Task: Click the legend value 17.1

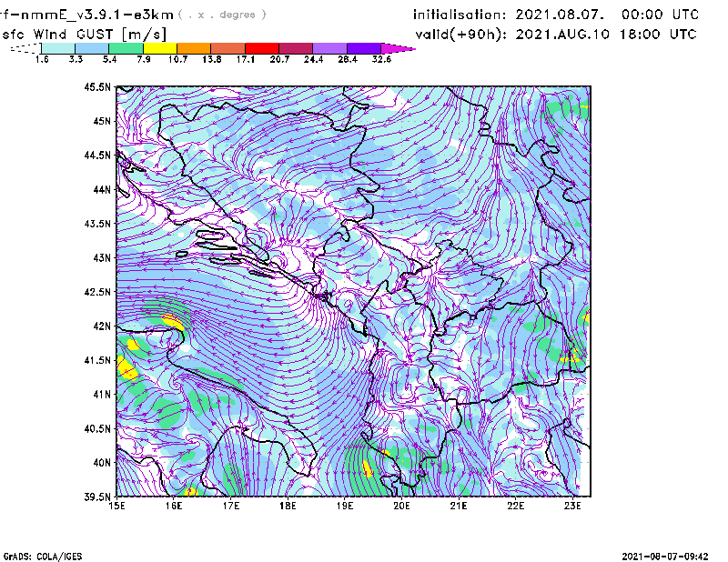Action: (246, 59)
